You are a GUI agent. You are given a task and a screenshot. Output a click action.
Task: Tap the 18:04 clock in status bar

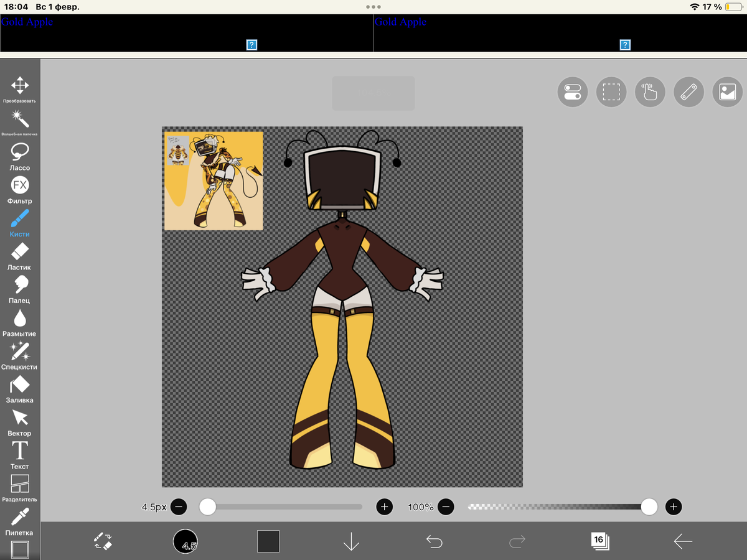[16, 7]
